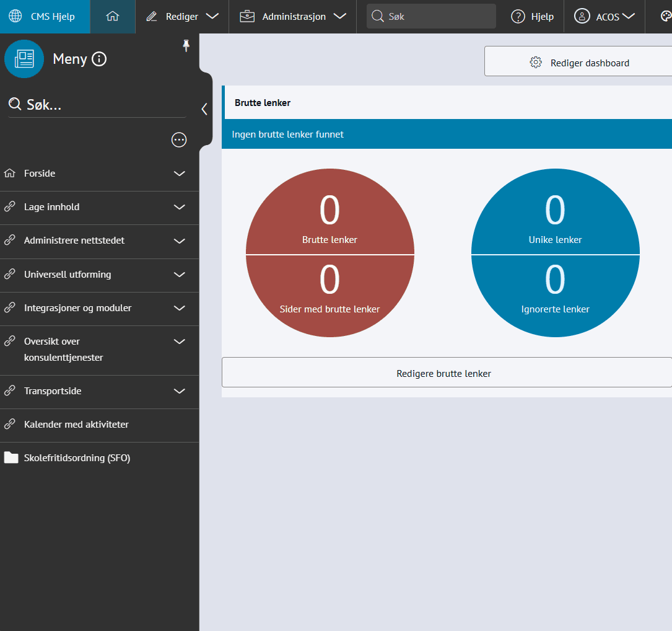Image resolution: width=672 pixels, height=631 pixels.
Task: Click the home icon in top bar
Action: click(112, 17)
